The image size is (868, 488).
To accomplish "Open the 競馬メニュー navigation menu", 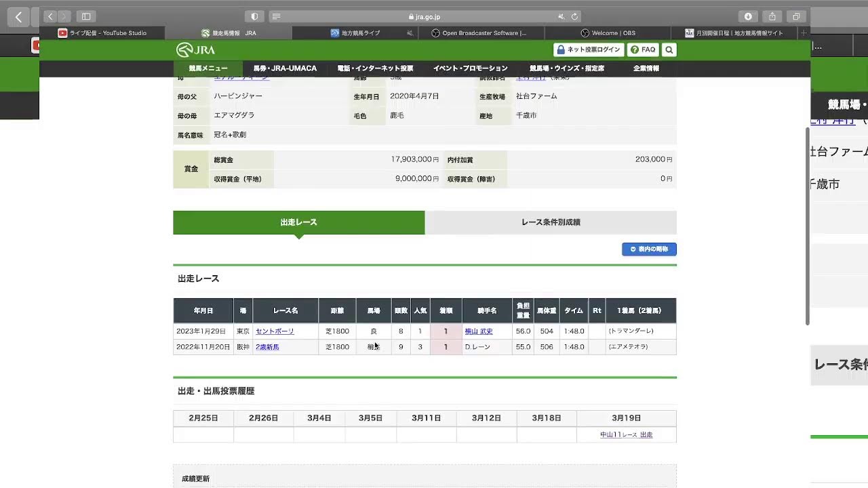I will coord(208,68).
